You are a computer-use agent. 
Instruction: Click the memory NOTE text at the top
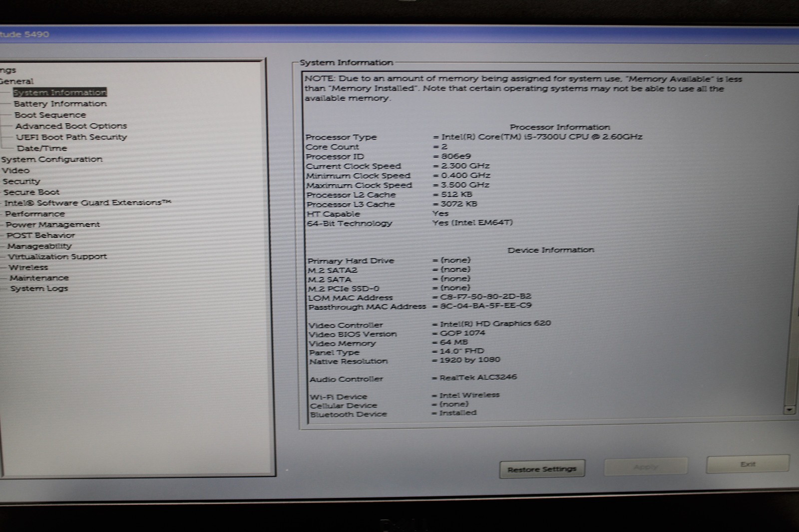point(523,88)
